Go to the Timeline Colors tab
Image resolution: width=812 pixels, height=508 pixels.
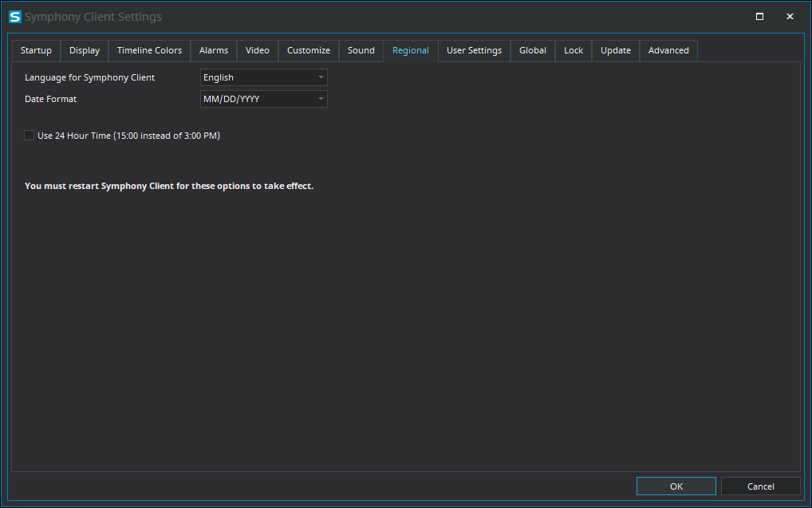pyautogui.click(x=149, y=51)
